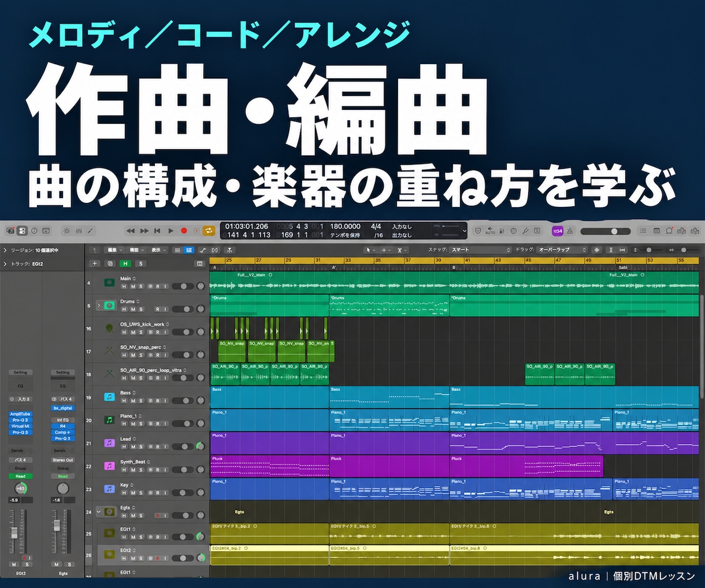
Task: Record-enable the Lead track
Action: point(158,447)
